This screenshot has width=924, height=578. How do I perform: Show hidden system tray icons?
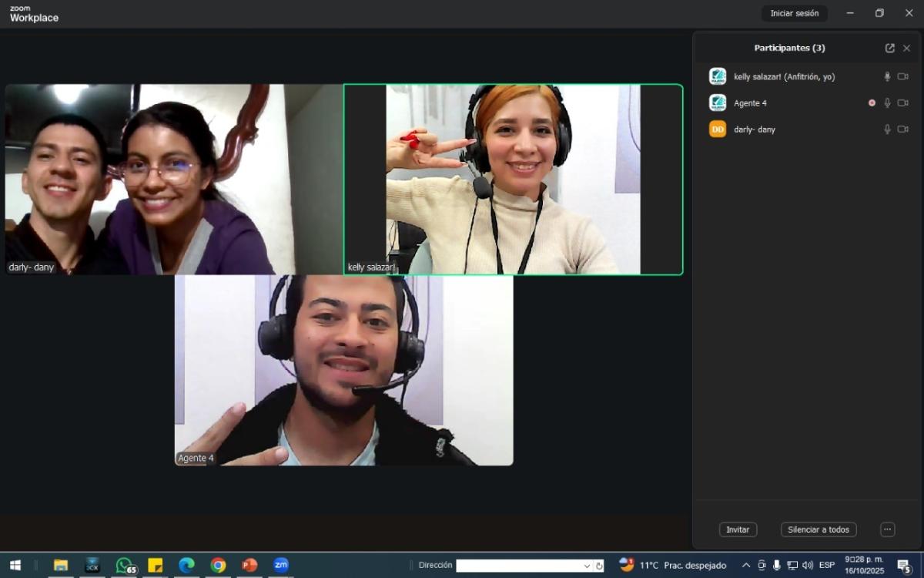tap(745, 566)
